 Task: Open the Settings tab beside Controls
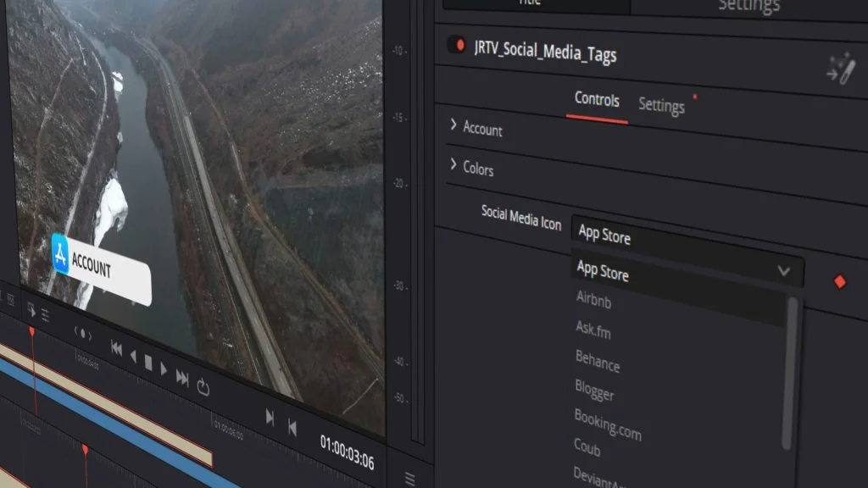pos(661,105)
